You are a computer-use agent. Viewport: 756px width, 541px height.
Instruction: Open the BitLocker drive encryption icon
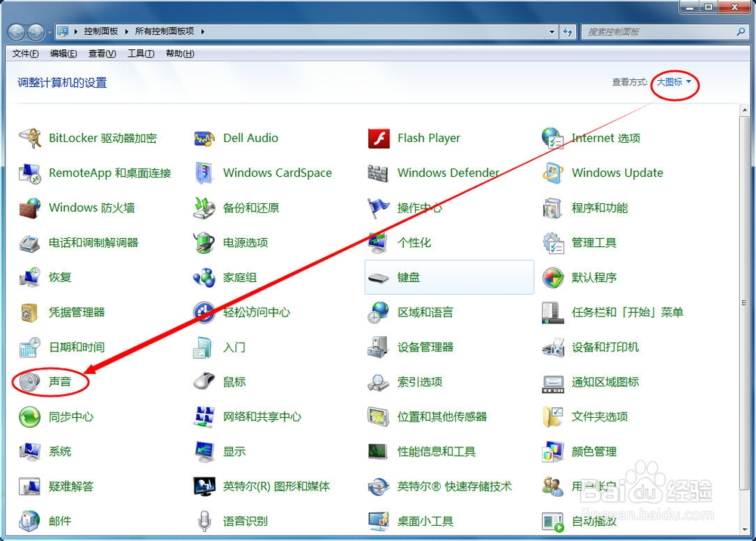click(x=30, y=138)
